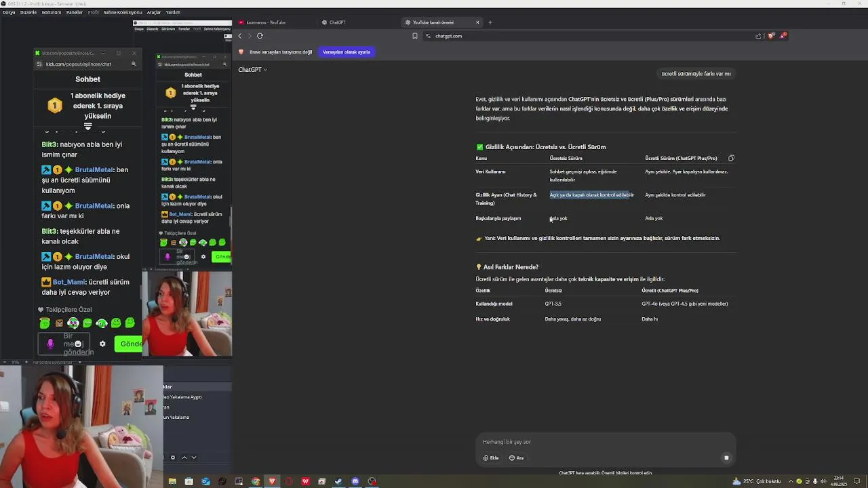Reload the ChatGPT page
Screen dimensions: 868x488
(260, 36)
